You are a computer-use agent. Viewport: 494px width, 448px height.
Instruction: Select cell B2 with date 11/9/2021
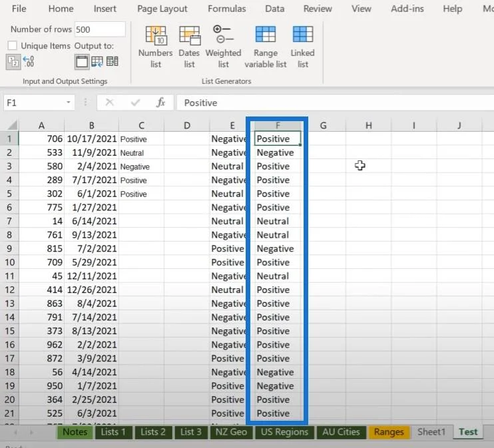pyautogui.click(x=92, y=152)
